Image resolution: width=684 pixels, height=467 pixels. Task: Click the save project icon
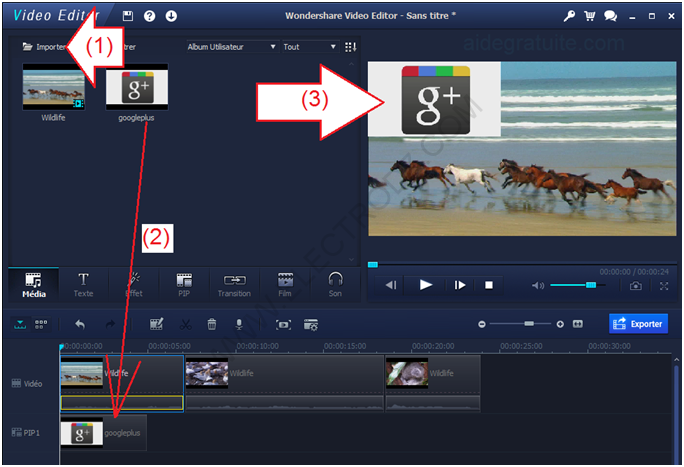pos(128,16)
